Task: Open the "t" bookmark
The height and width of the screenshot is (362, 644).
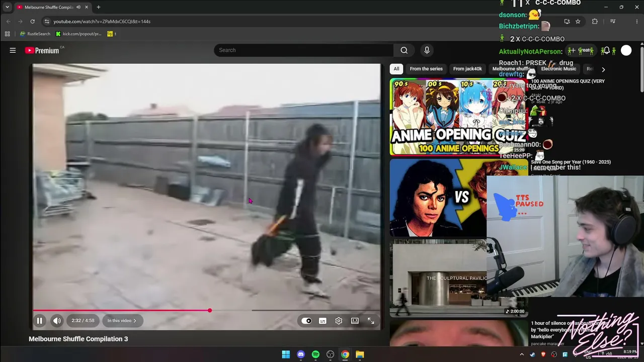Action: tap(112, 34)
